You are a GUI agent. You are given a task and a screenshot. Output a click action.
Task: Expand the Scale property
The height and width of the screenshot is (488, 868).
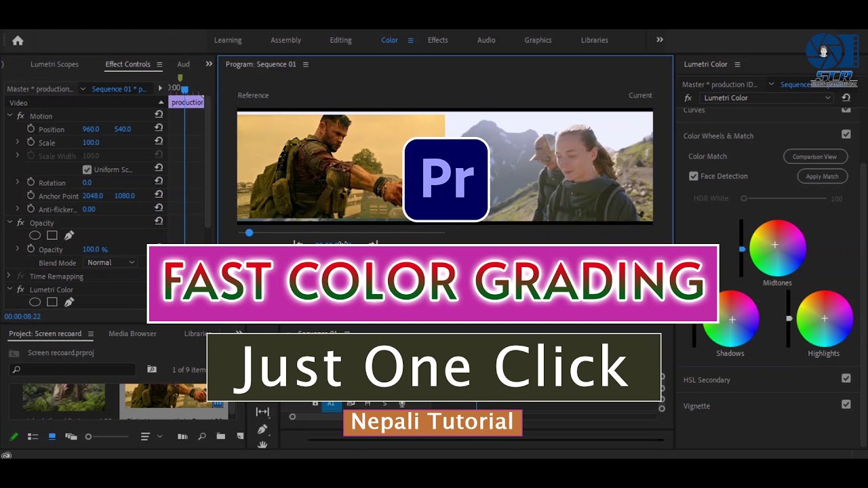pyautogui.click(x=18, y=142)
